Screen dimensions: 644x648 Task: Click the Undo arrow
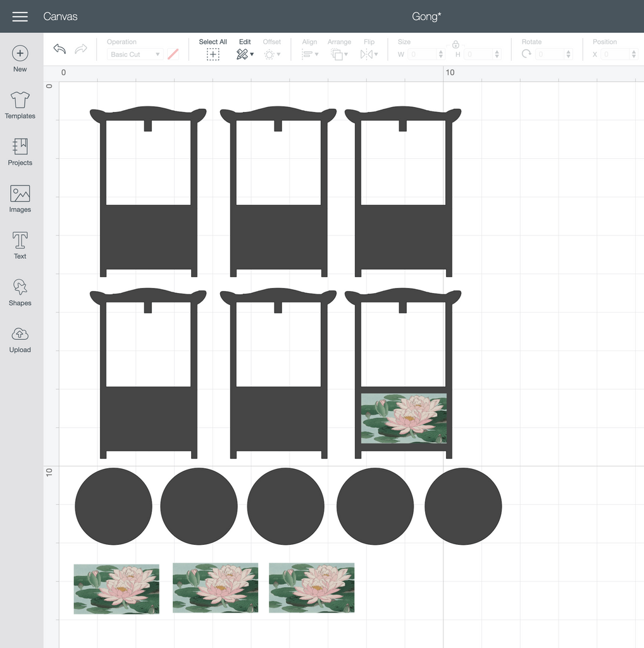[59, 49]
